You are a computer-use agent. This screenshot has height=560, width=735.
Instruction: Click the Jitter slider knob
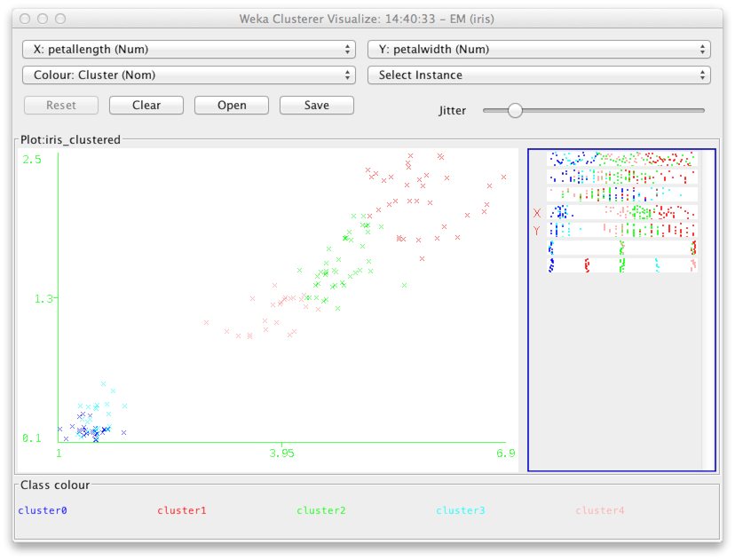click(515, 111)
